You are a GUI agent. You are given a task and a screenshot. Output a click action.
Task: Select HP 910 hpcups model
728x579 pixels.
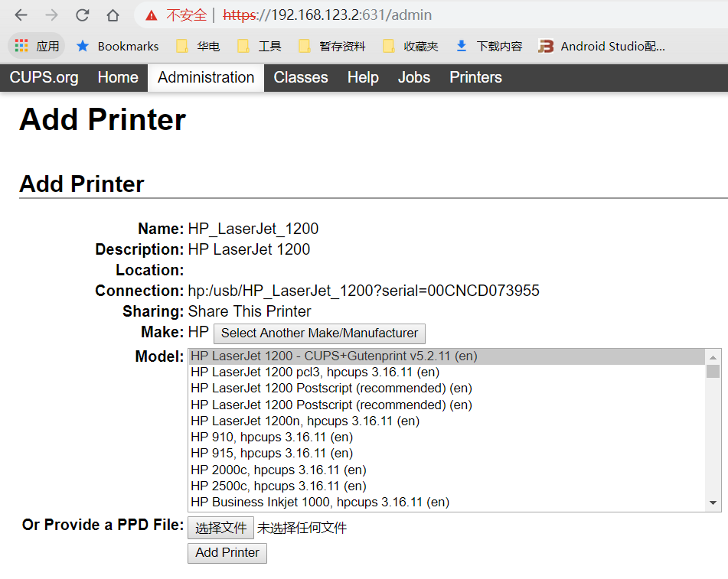click(447, 437)
